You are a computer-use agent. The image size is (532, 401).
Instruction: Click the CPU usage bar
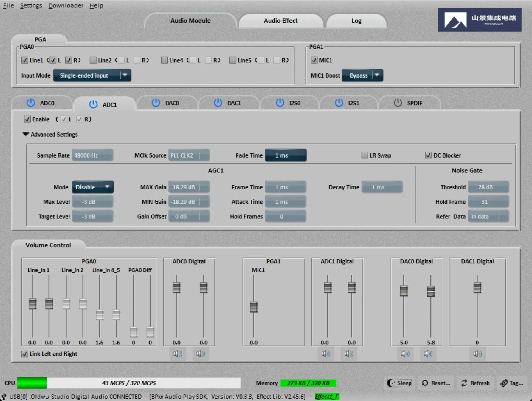click(x=129, y=383)
